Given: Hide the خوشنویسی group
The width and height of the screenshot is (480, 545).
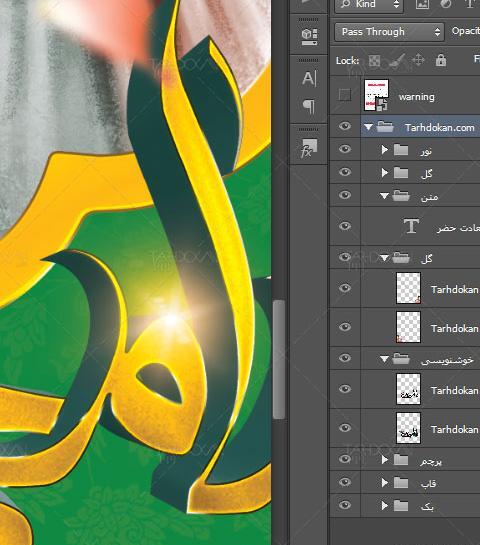Looking at the screenshot, I should pyautogui.click(x=345, y=358).
